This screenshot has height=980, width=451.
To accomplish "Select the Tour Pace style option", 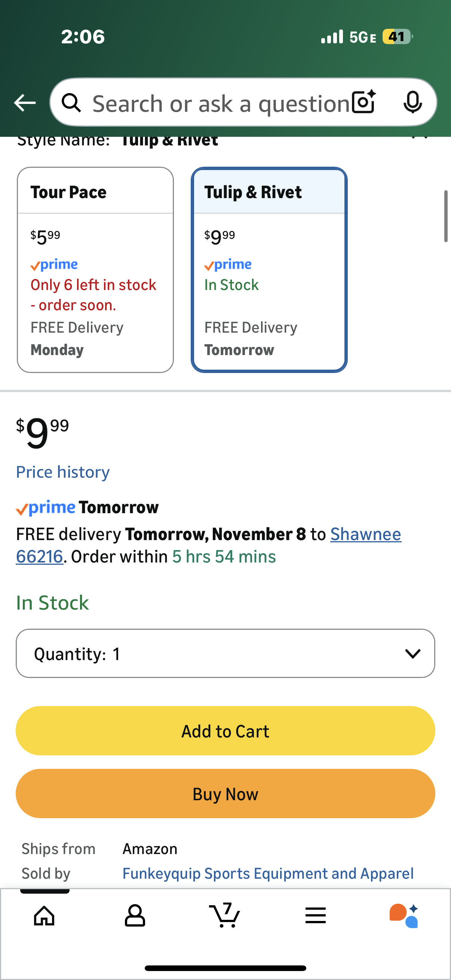I will click(x=95, y=269).
